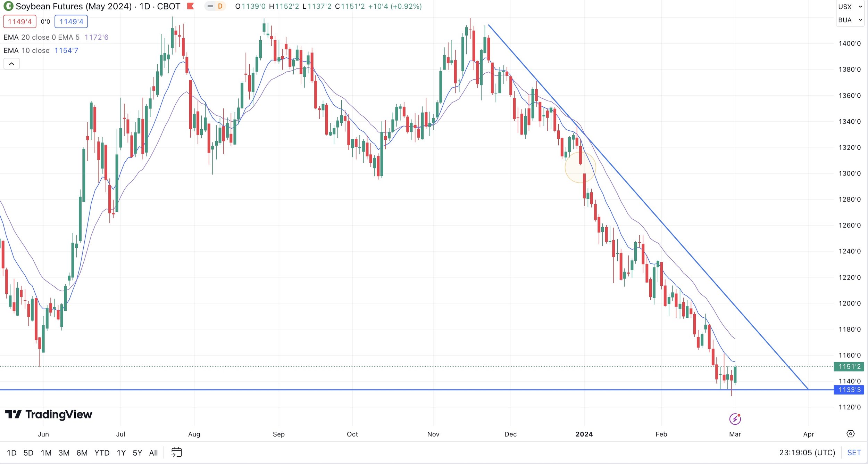Viewport: 868px width, 464px height.
Task: Open the USX currency dropdown
Action: (850, 7)
